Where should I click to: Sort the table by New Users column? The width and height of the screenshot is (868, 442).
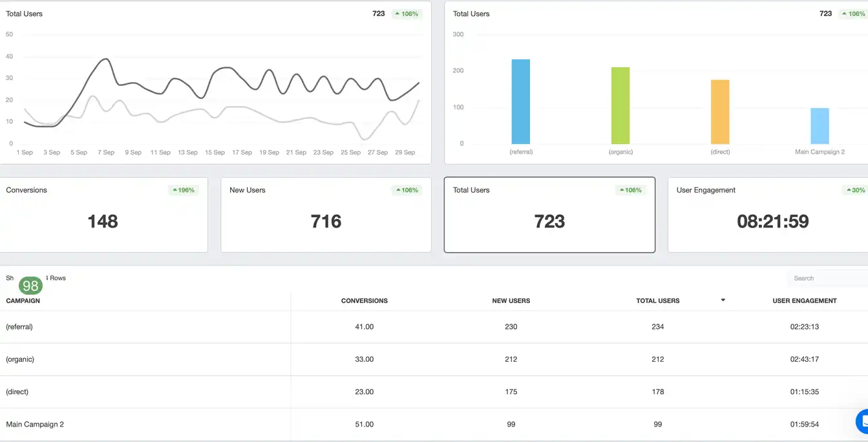[x=511, y=300]
